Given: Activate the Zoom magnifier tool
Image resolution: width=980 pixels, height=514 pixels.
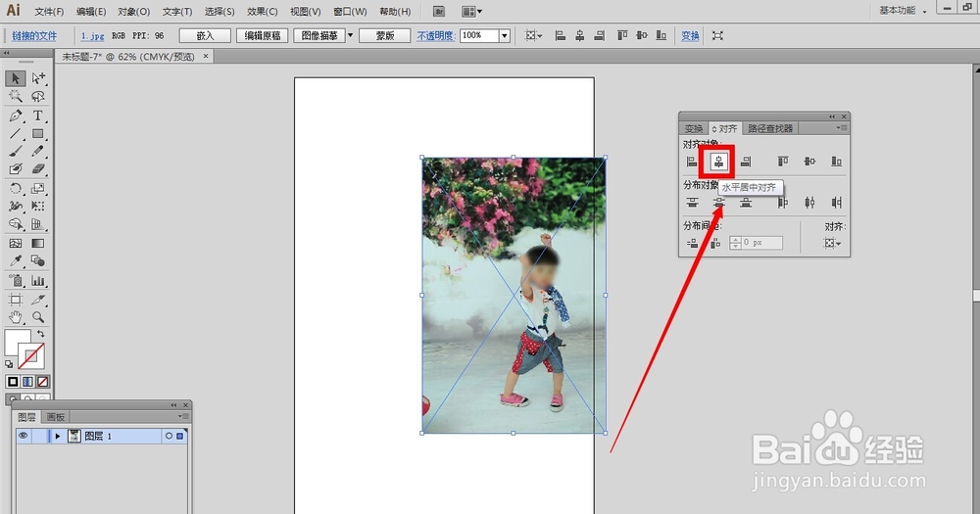Looking at the screenshot, I should click(38, 317).
